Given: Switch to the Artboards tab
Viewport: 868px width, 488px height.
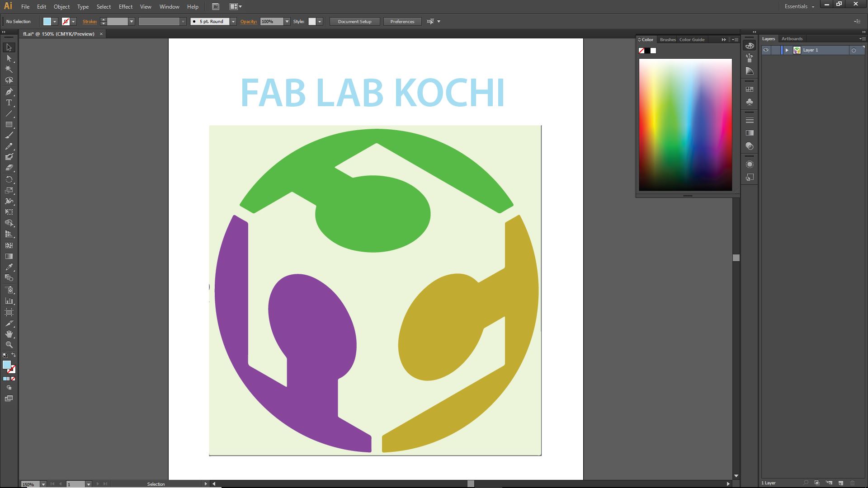Looking at the screenshot, I should point(792,39).
